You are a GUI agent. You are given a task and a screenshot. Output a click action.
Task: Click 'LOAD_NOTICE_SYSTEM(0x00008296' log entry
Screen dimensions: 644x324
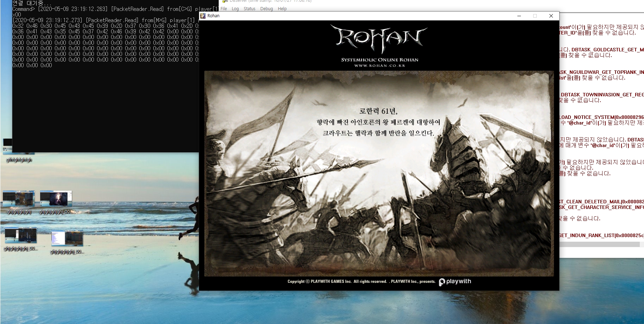(x=601, y=117)
